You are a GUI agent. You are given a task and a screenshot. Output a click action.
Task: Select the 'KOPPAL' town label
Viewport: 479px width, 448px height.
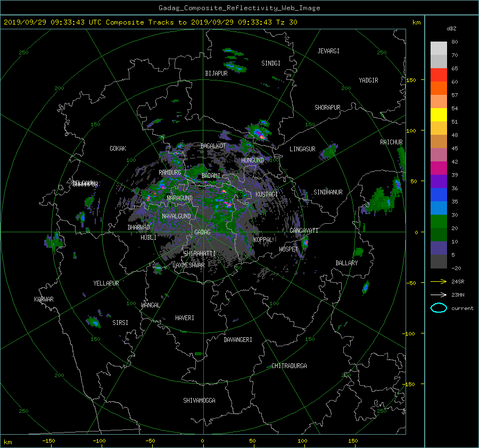coord(263,240)
